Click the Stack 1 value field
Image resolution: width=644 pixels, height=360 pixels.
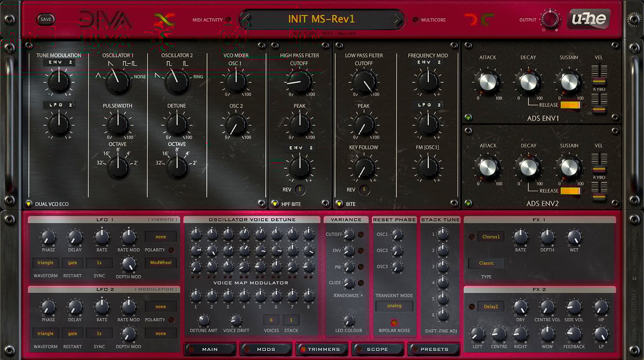[291, 320]
